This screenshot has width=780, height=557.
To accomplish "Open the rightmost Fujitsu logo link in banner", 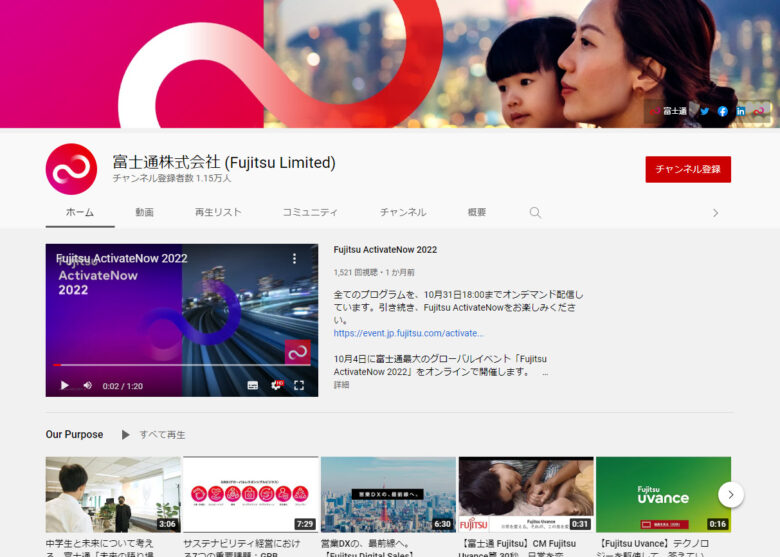I will click(758, 111).
